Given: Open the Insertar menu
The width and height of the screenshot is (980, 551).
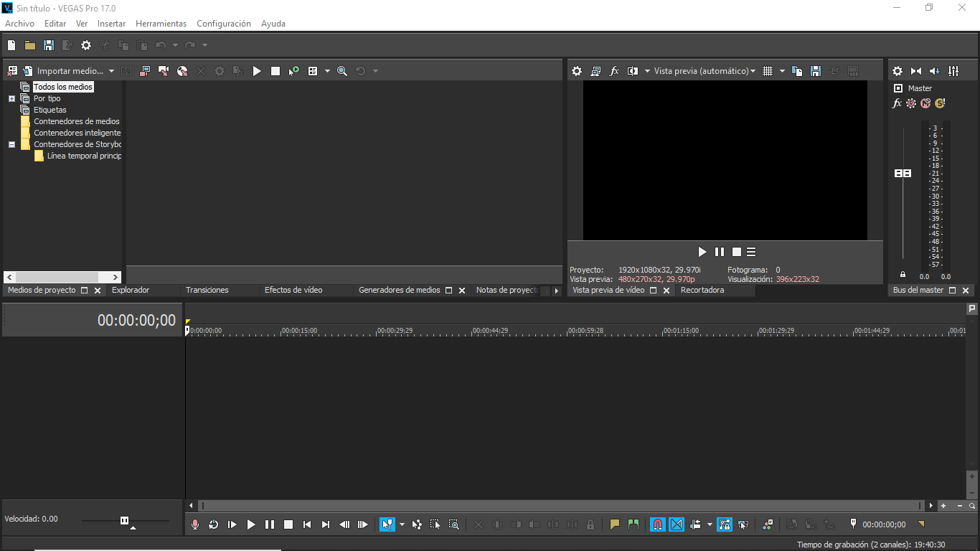Looking at the screenshot, I should 112,24.
